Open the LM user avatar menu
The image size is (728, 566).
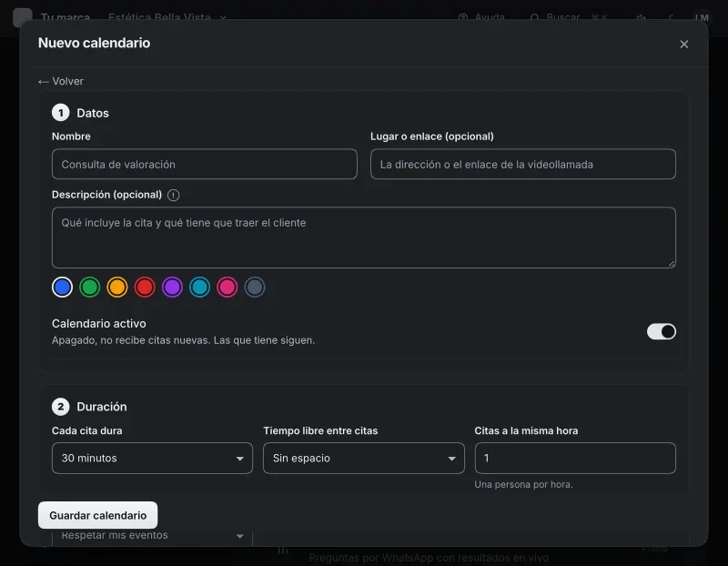click(702, 17)
